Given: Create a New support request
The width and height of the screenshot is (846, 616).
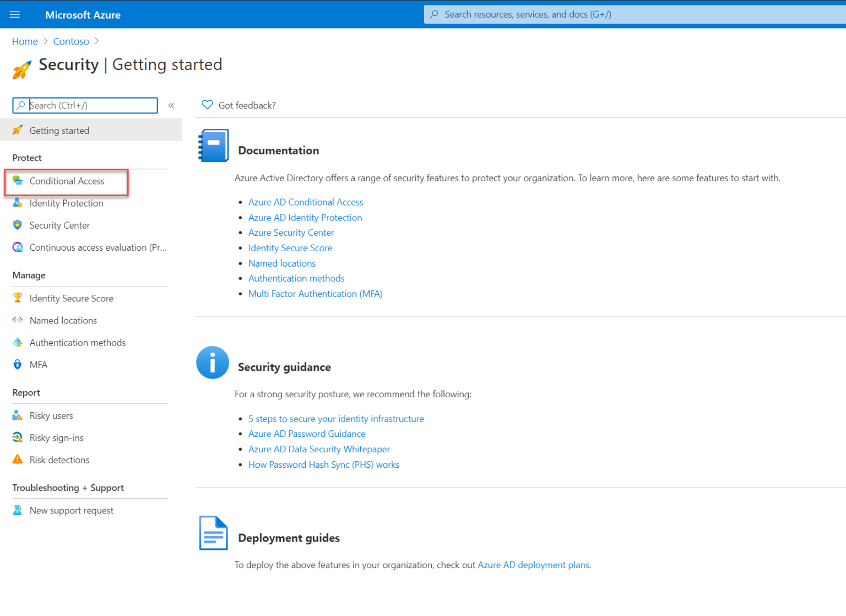Looking at the screenshot, I should click(71, 510).
